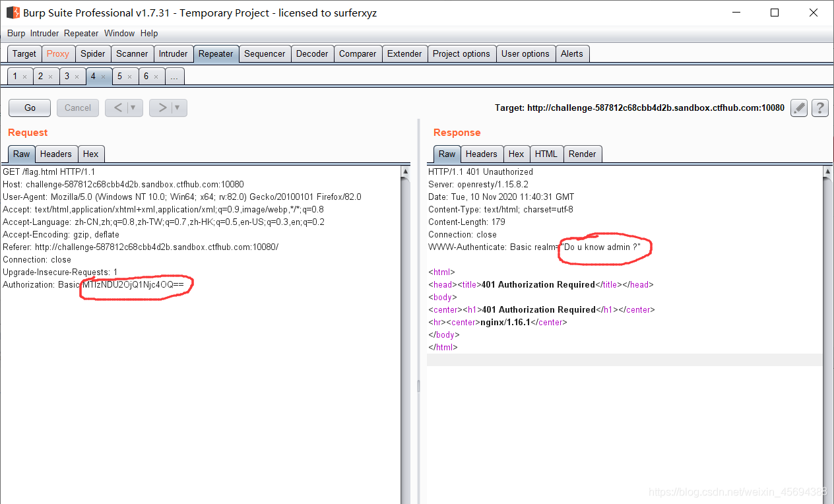Show Response Raw view
The height and width of the screenshot is (504, 834).
(x=447, y=154)
